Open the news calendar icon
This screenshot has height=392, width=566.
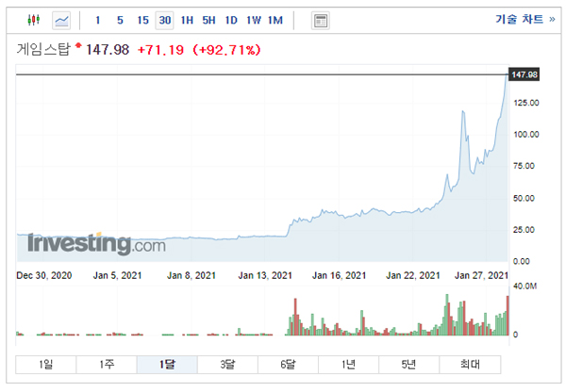click(x=320, y=20)
